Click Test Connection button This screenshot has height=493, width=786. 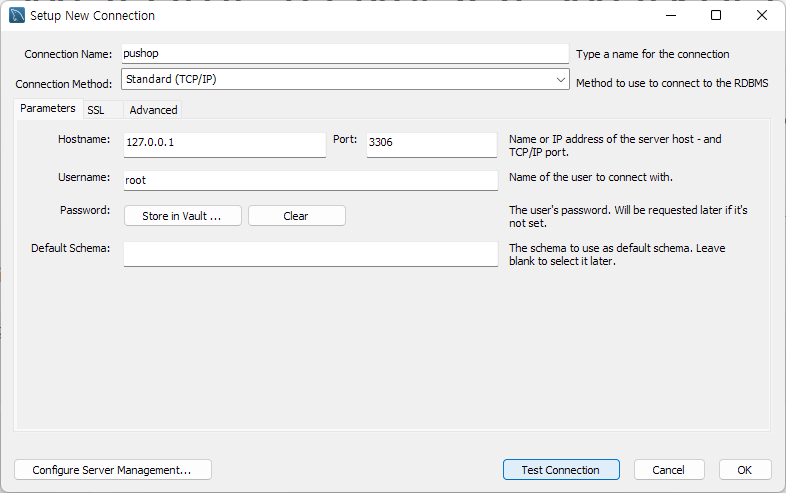[561, 470]
